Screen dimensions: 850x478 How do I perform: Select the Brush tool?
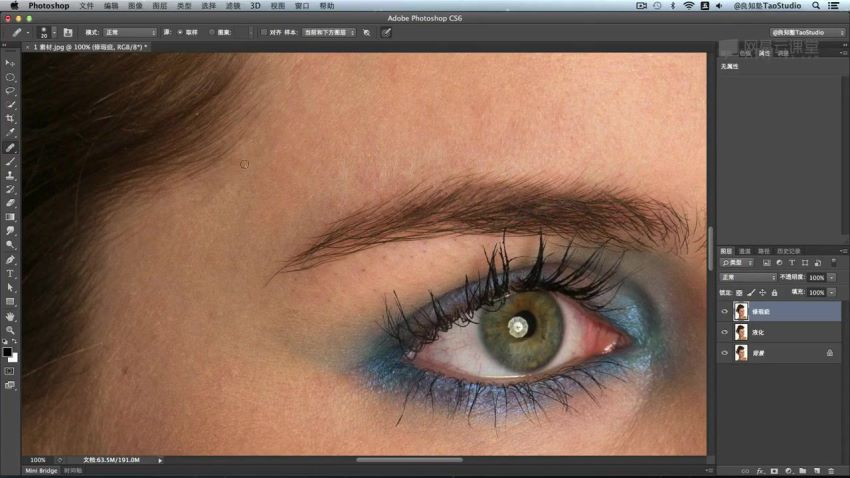10,162
